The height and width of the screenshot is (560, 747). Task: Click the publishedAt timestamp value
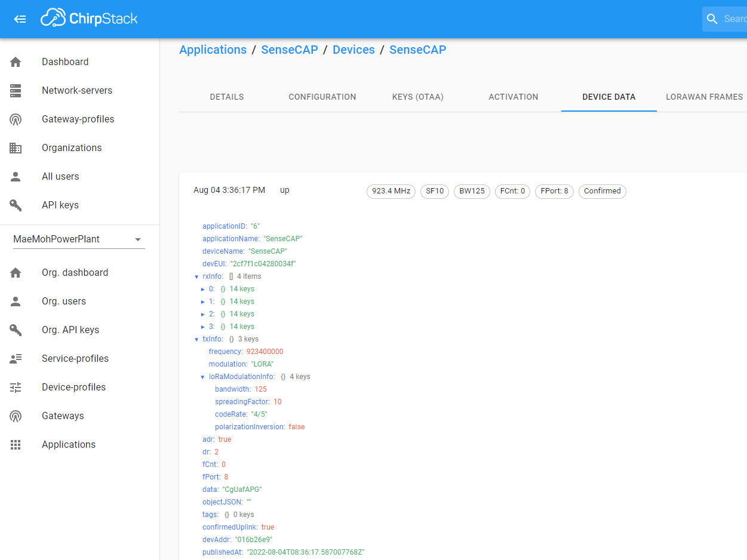pyautogui.click(x=306, y=552)
